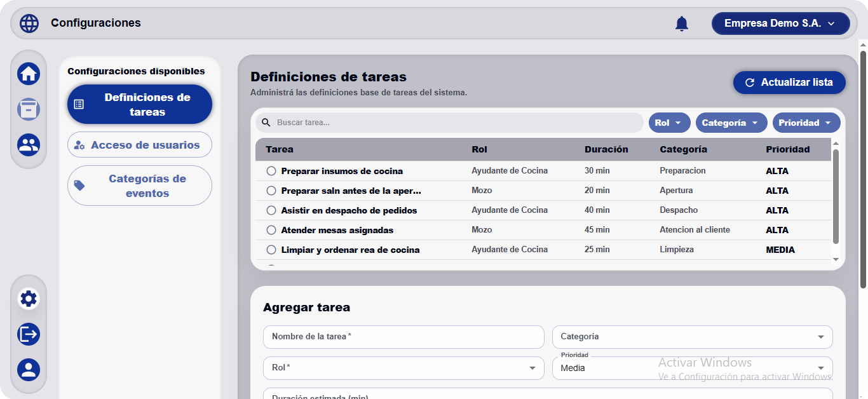868x399 pixels.
Task: Click the Rol column header
Action: (x=479, y=149)
